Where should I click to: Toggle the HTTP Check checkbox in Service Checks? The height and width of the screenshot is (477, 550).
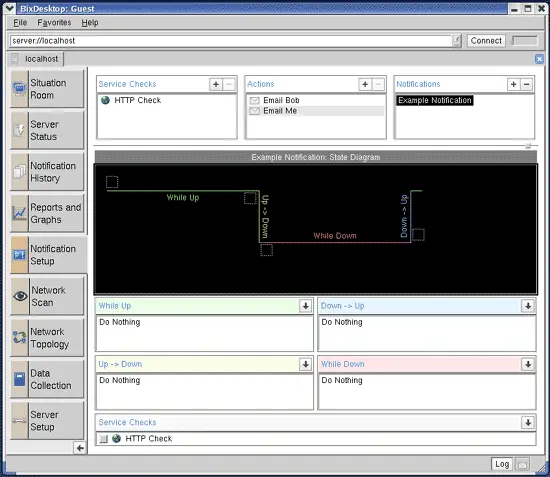click(x=103, y=439)
